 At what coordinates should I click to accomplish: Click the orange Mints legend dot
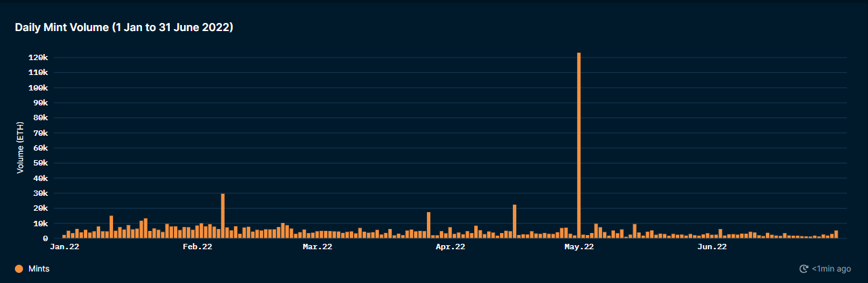tap(18, 269)
